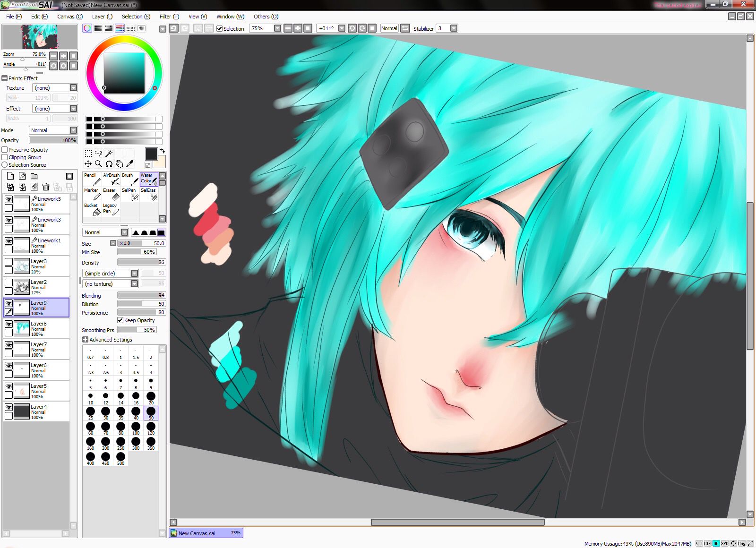Select the Water Color tool
This screenshot has height=548, width=756.
[149, 179]
